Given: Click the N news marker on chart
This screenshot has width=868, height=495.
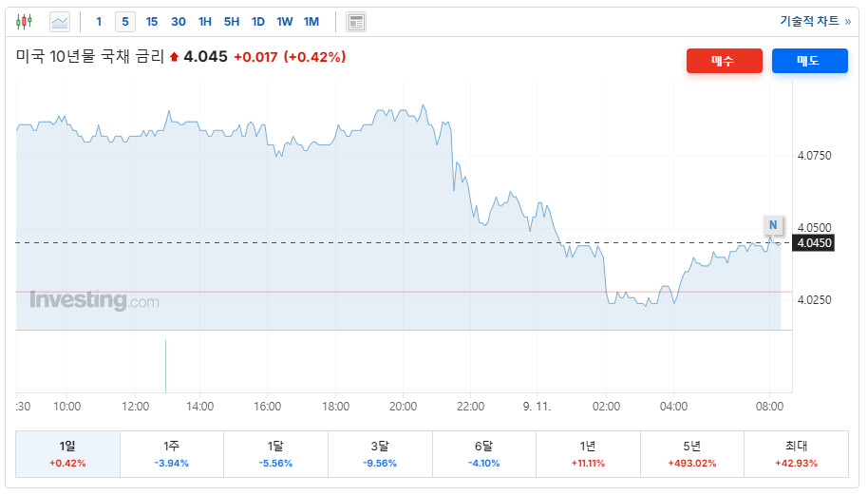Looking at the screenshot, I should [x=773, y=225].
